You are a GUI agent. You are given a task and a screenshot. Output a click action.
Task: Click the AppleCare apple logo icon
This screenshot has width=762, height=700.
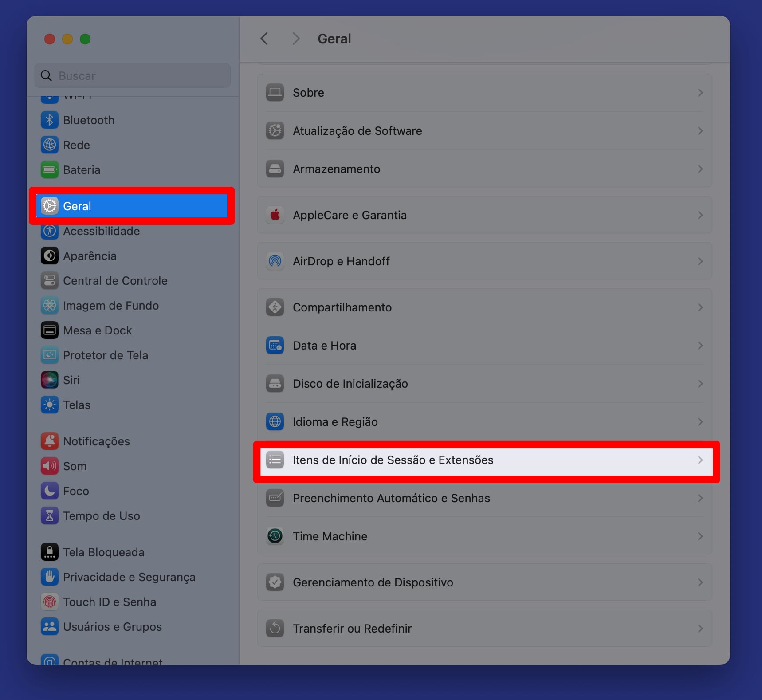coord(275,215)
